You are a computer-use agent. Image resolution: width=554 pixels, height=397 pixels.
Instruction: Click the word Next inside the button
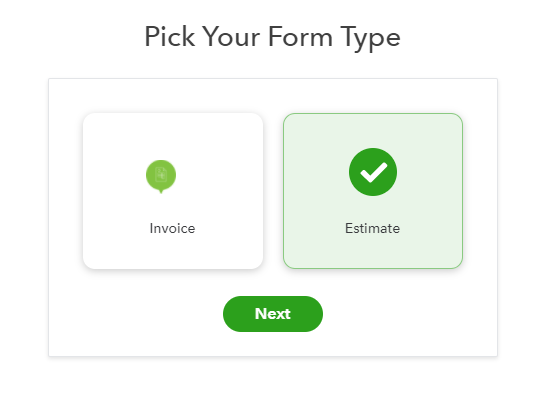pyautogui.click(x=273, y=314)
